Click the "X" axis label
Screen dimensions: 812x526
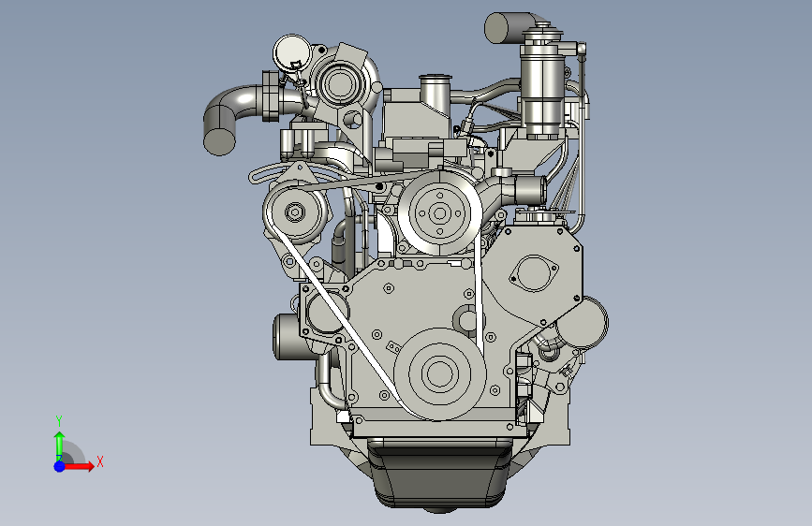[100, 461]
